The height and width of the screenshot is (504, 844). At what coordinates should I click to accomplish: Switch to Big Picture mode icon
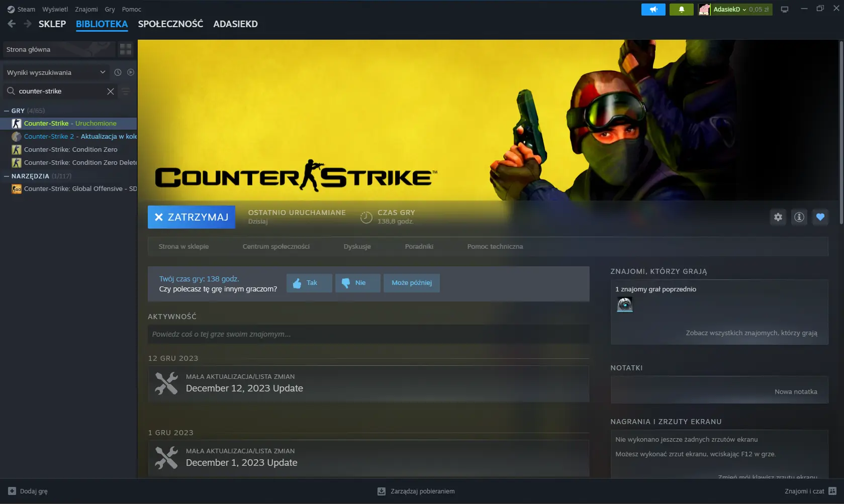click(x=785, y=10)
